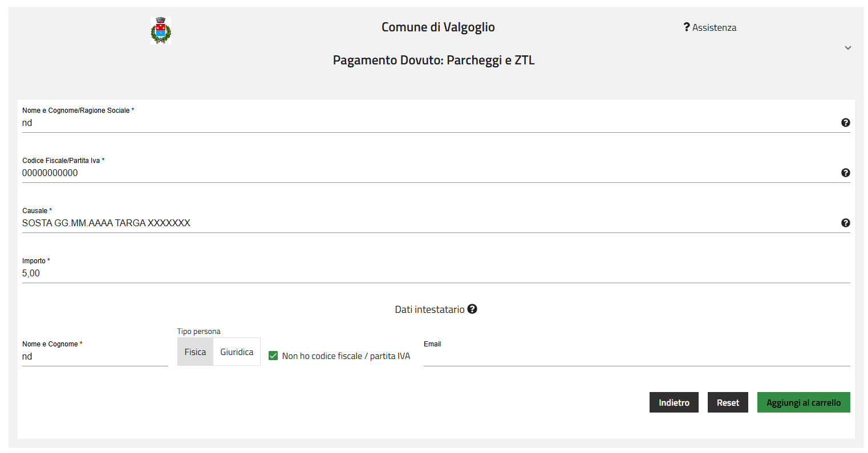Screen dimensions: 868x453
Task: Click the Comune di Valgoglio coat of arms
Action: (x=161, y=31)
